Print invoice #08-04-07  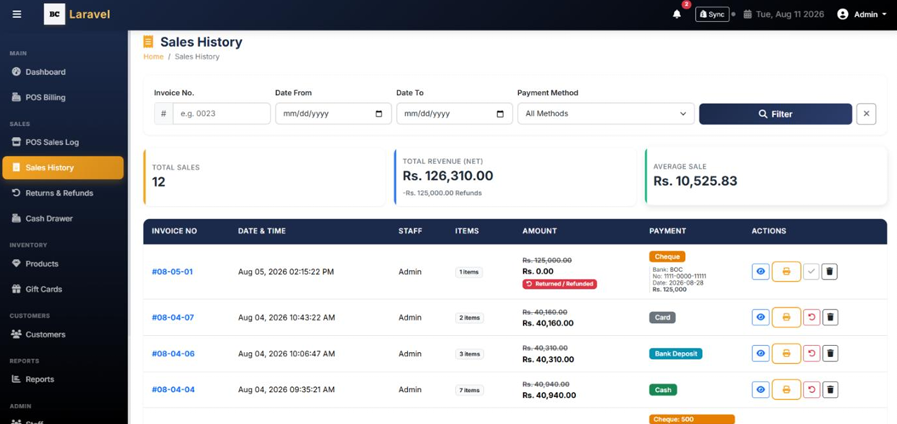click(786, 317)
